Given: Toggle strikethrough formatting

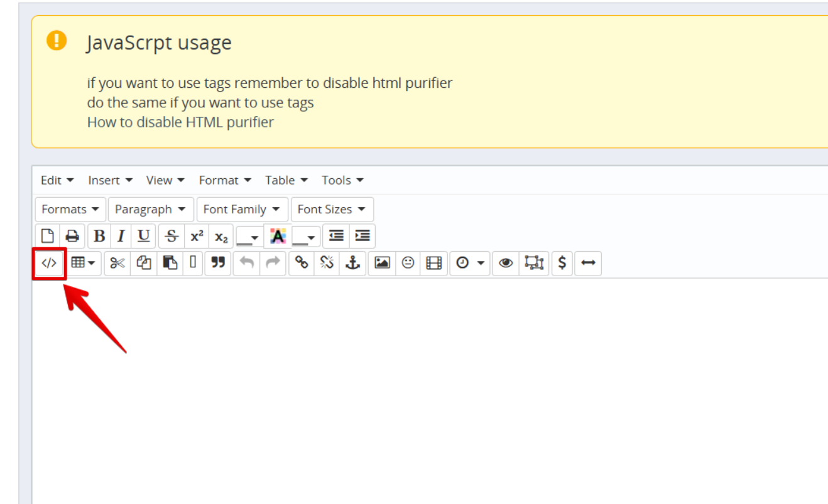Looking at the screenshot, I should (172, 236).
